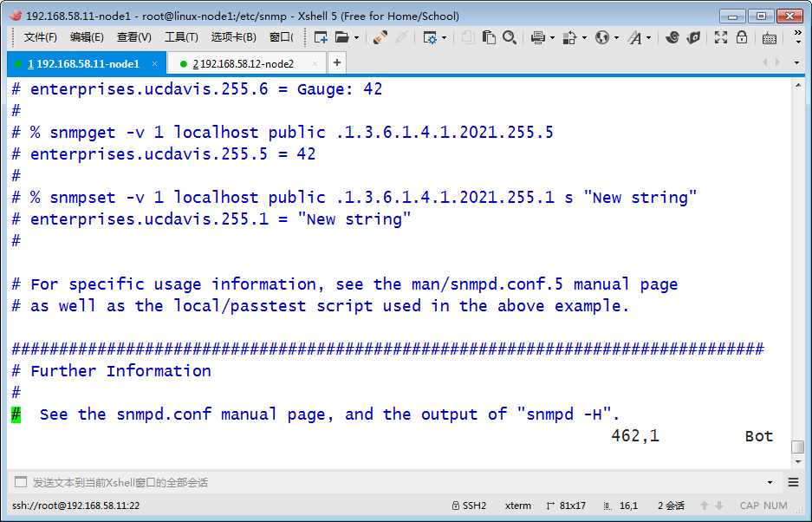Click the green cursor on last line
The image size is (812, 522).
16,414
